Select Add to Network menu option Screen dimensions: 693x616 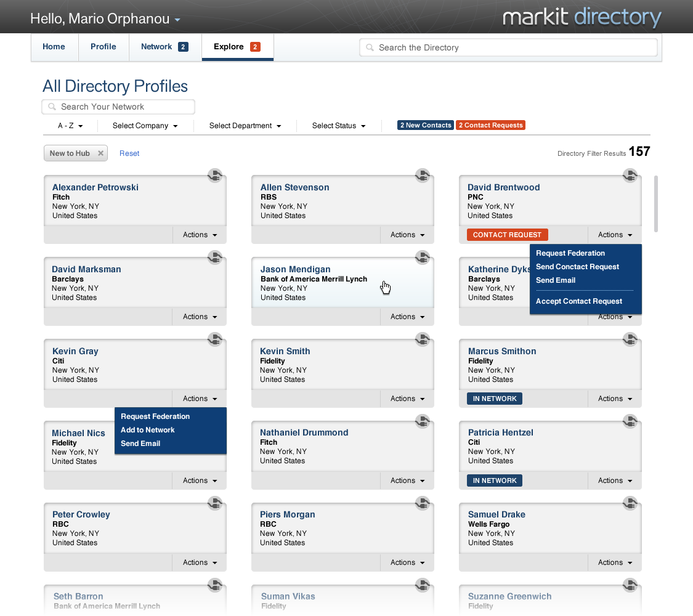(x=148, y=430)
